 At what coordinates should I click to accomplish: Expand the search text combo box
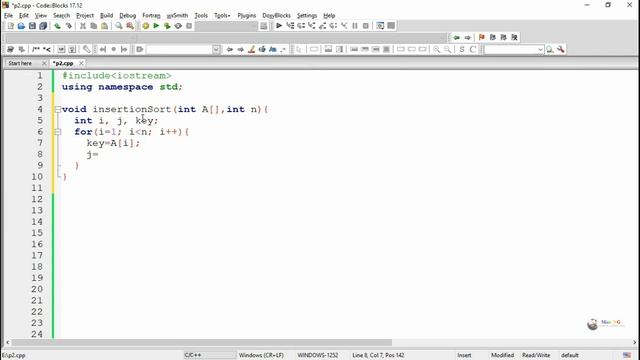pos(540,49)
